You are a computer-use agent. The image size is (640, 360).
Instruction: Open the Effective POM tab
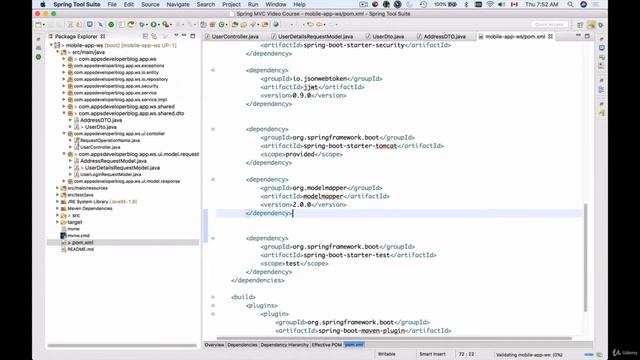tap(327, 345)
